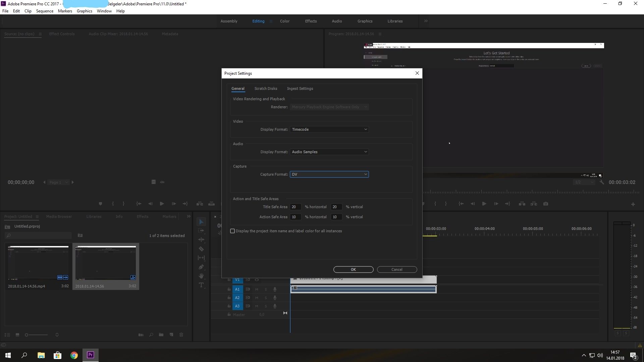Click the Title Safe Area horizontal field
The width and height of the screenshot is (644, 362).
click(295, 207)
